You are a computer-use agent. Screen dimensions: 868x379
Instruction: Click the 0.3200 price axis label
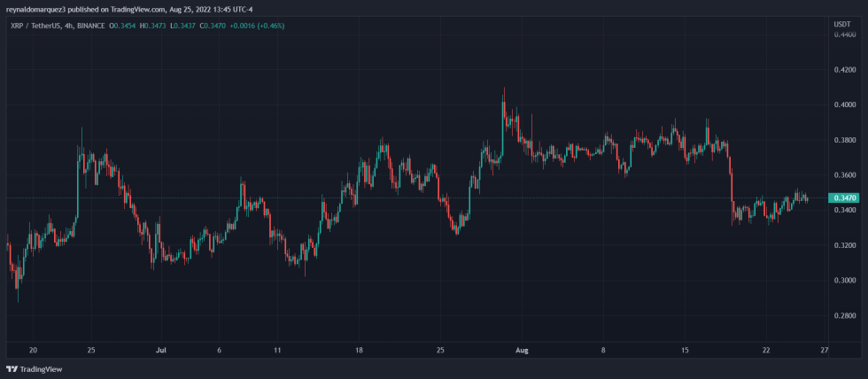click(843, 245)
